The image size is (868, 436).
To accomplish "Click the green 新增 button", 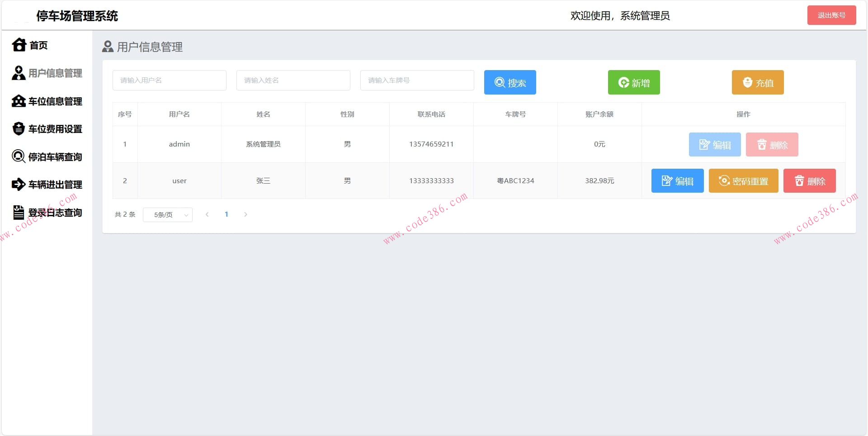I will point(633,82).
